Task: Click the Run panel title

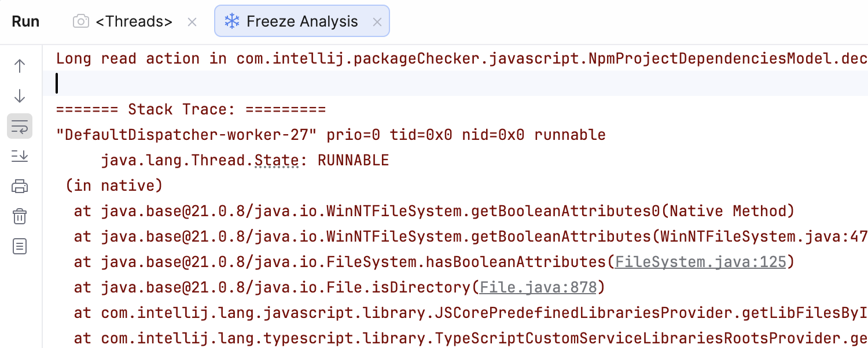Action: [26, 22]
